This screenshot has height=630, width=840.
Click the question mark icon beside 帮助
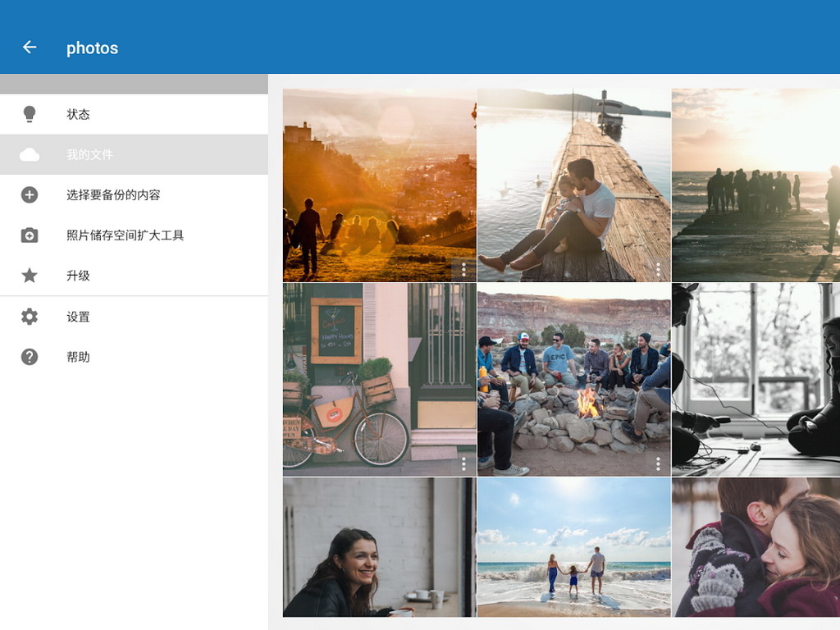coord(30,357)
